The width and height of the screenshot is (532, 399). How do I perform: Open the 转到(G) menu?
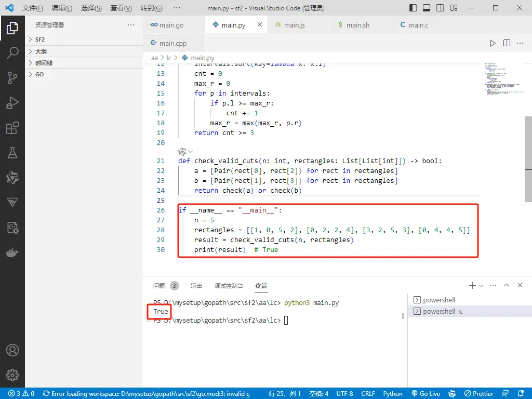click(151, 8)
